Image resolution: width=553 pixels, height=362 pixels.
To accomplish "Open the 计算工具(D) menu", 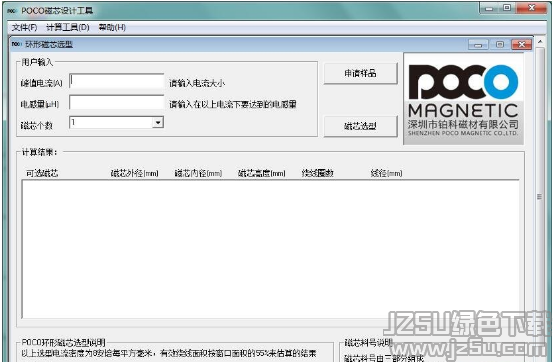I will [68, 27].
